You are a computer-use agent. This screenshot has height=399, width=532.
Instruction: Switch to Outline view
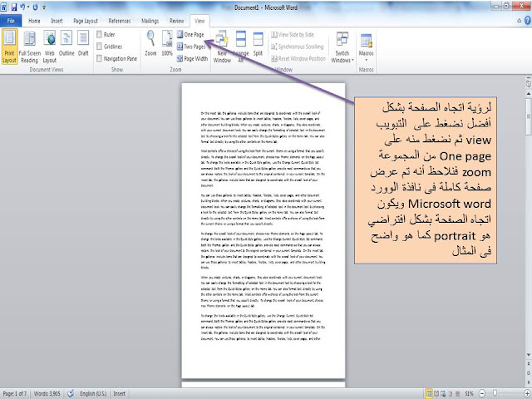click(66, 43)
